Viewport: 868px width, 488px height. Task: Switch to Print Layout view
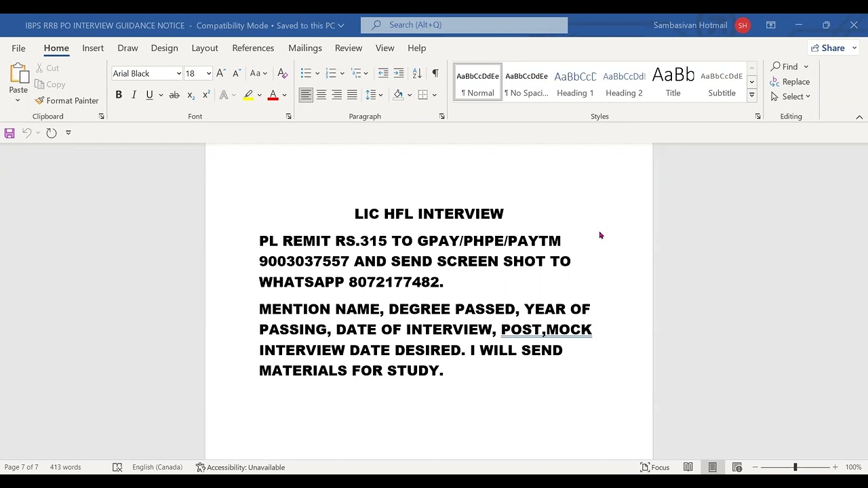coord(713,467)
